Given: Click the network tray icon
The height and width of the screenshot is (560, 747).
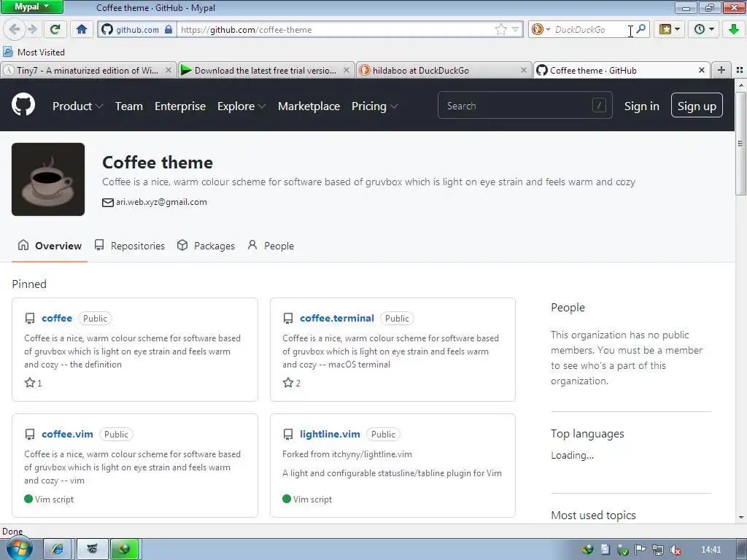Looking at the screenshot, I should [658, 550].
